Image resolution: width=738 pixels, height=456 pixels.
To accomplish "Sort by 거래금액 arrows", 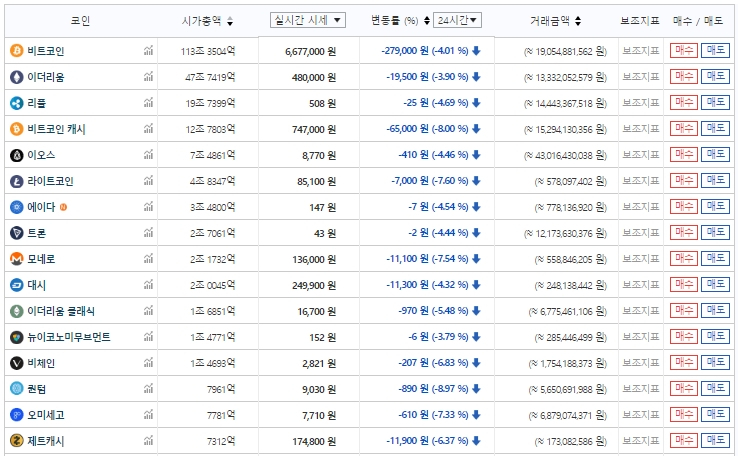I will 578,21.
